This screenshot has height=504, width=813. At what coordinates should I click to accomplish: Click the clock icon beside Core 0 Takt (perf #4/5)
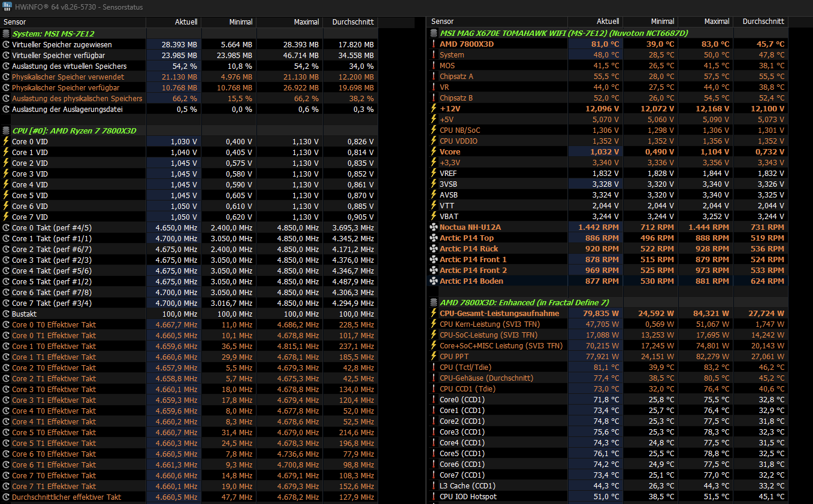tap(6, 228)
